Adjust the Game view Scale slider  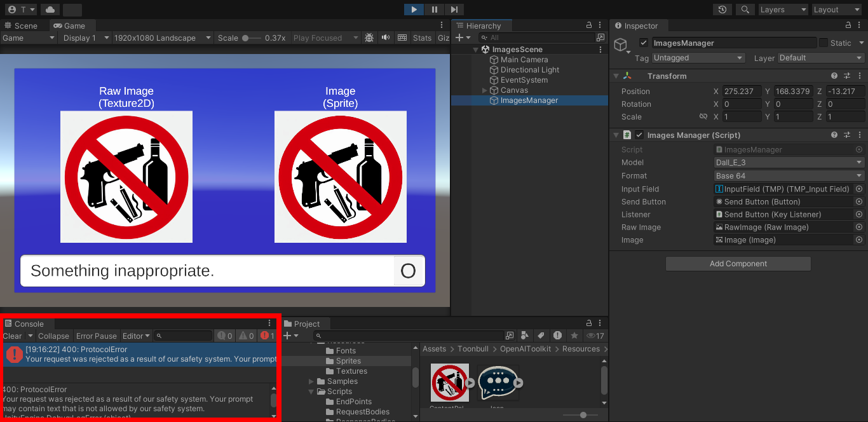253,38
